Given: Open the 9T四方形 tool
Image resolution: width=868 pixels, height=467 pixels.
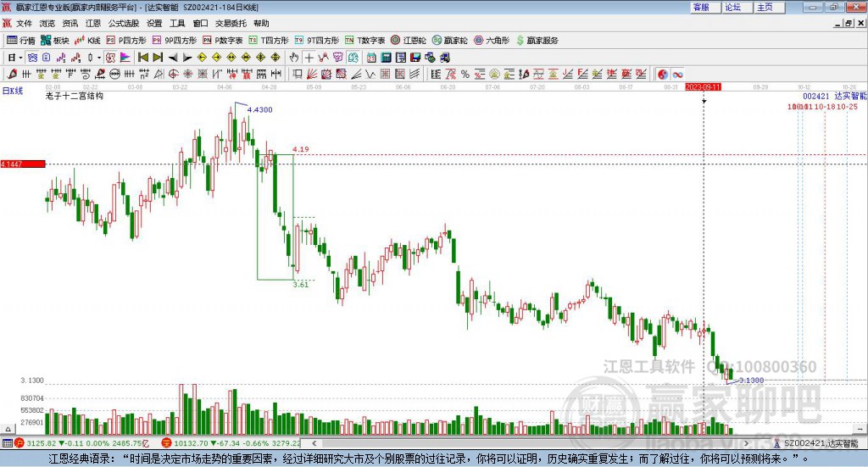Looking at the screenshot, I should (317, 41).
